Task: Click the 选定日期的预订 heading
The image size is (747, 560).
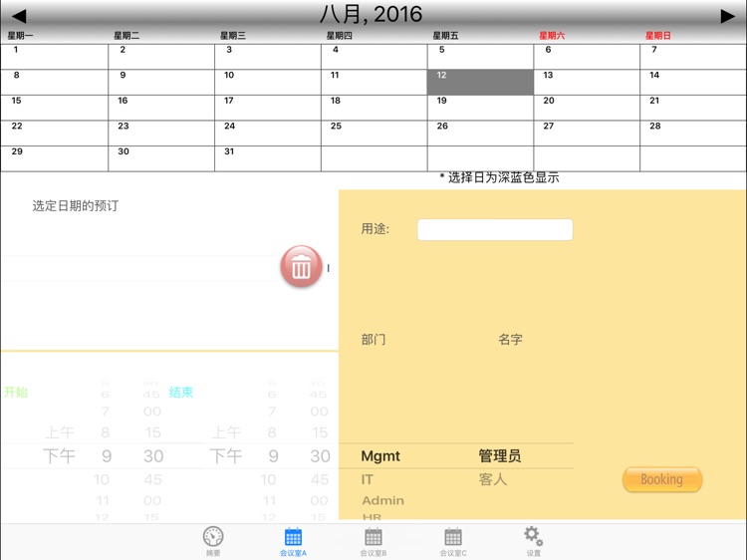Action: click(76, 206)
